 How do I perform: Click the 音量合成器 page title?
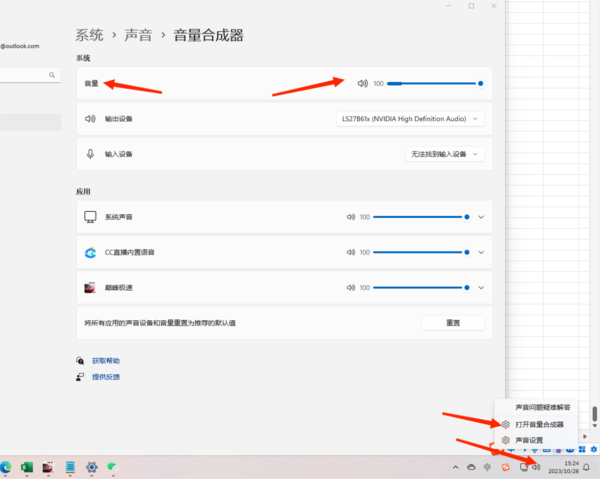208,35
